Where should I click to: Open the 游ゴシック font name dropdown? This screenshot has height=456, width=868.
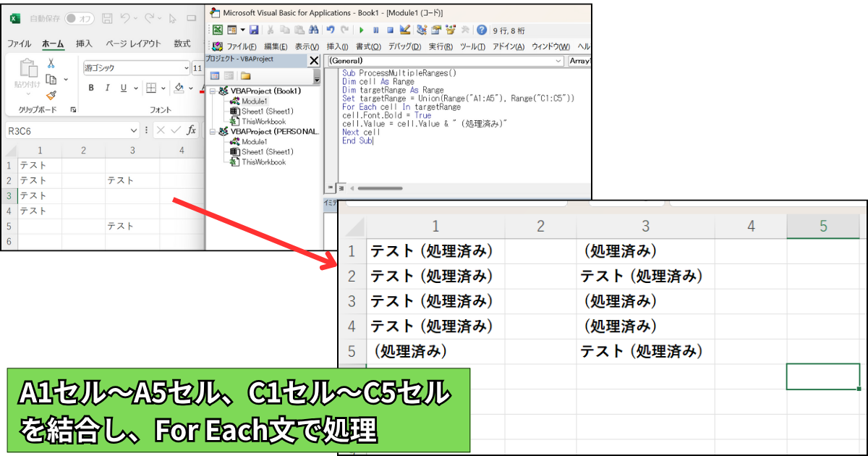[x=186, y=68]
